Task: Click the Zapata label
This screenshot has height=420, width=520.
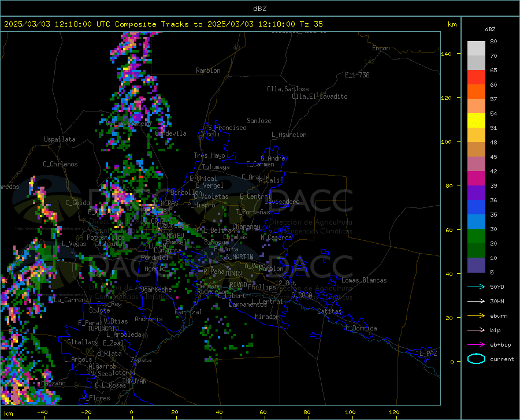Action: coord(142,360)
